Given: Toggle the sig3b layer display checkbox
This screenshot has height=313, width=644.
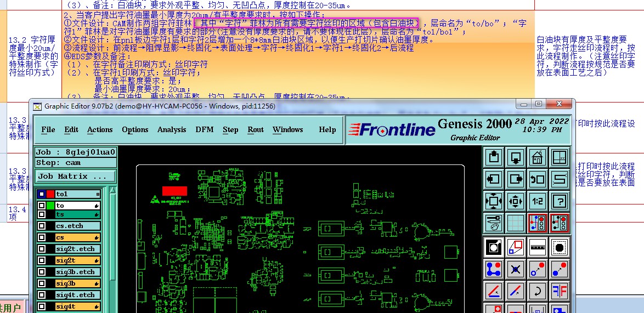Looking at the screenshot, I should coord(42,283).
